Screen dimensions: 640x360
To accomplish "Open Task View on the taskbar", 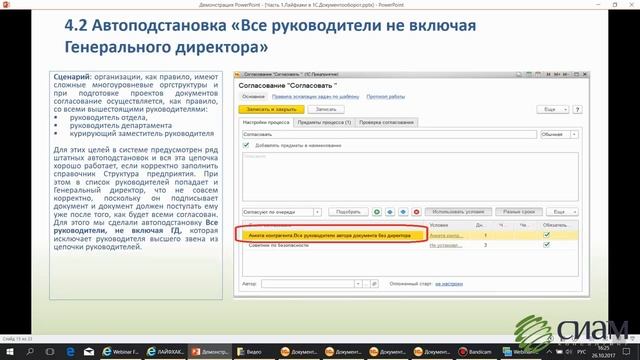I will tap(50, 351).
